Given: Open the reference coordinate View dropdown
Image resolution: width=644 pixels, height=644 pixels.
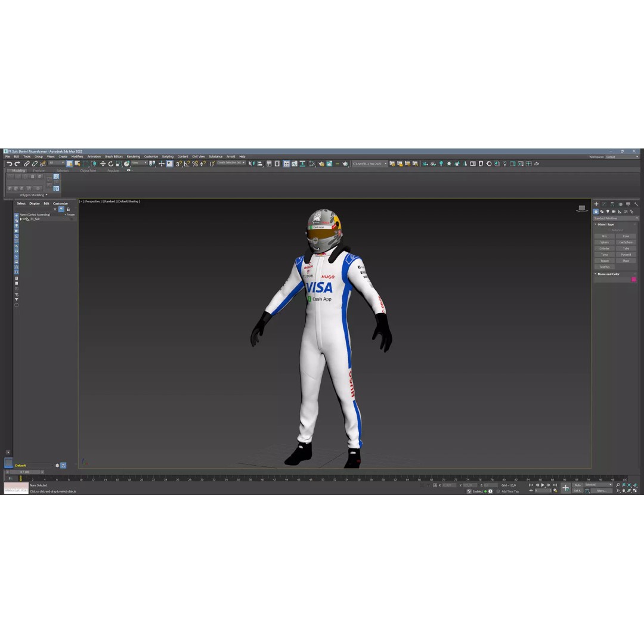Looking at the screenshot, I should (139, 163).
